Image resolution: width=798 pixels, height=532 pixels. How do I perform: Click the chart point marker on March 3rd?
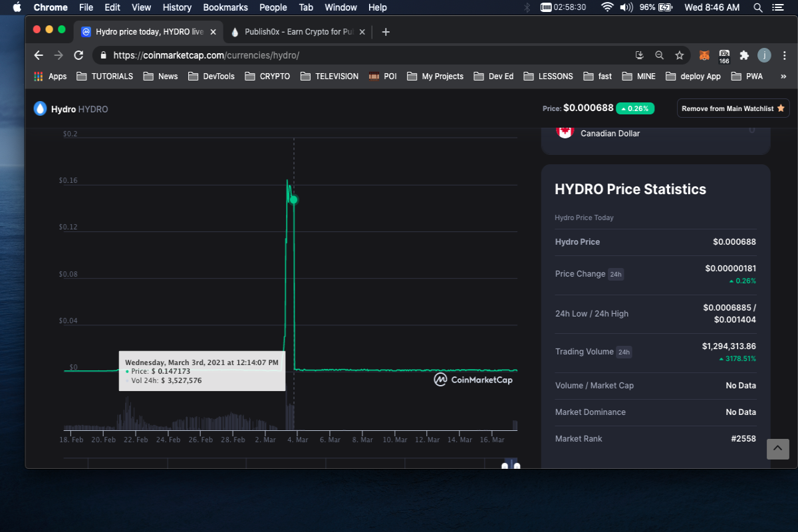pos(293,199)
